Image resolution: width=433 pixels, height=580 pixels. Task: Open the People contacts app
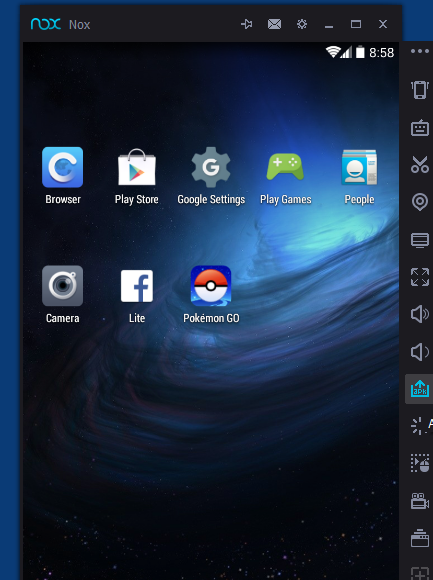click(x=359, y=167)
